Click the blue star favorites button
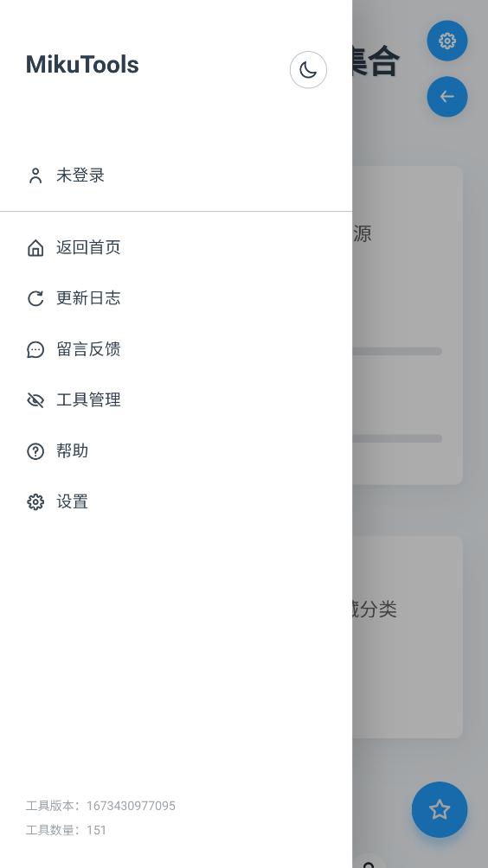Viewport: 488px width, 868px height. [440, 809]
